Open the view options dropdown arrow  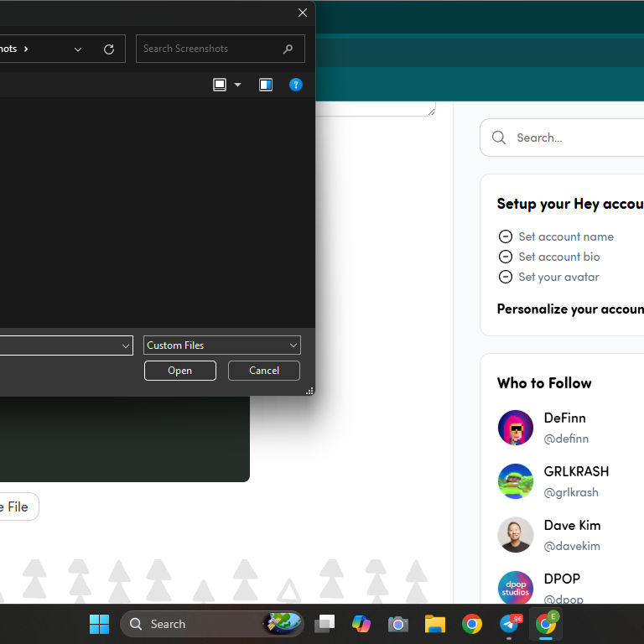tap(237, 85)
